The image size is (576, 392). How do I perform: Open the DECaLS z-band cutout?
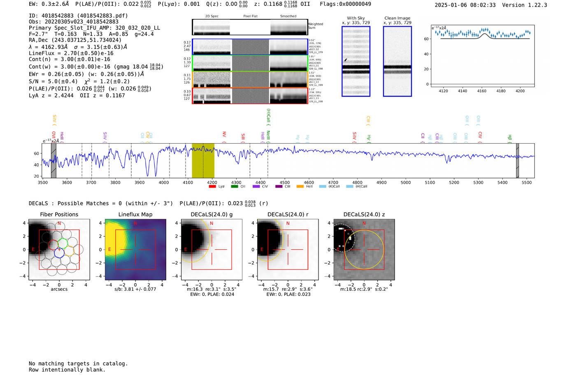(364, 250)
